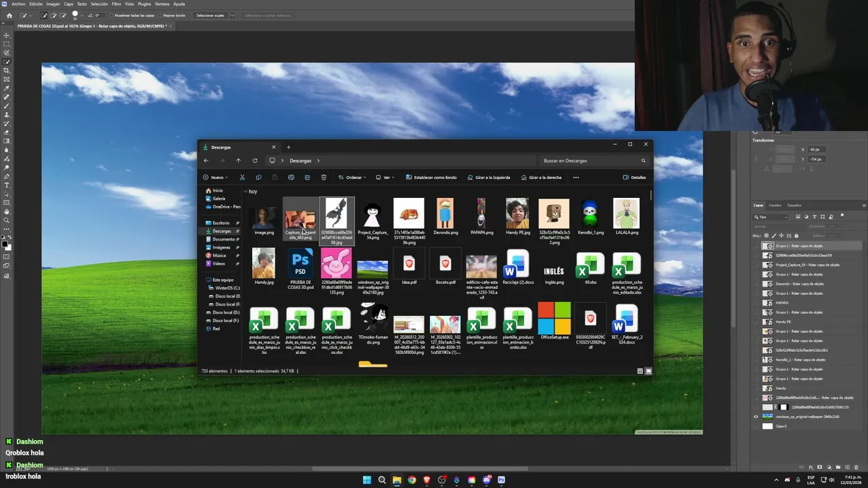Switch to the Canales tab

point(774,205)
